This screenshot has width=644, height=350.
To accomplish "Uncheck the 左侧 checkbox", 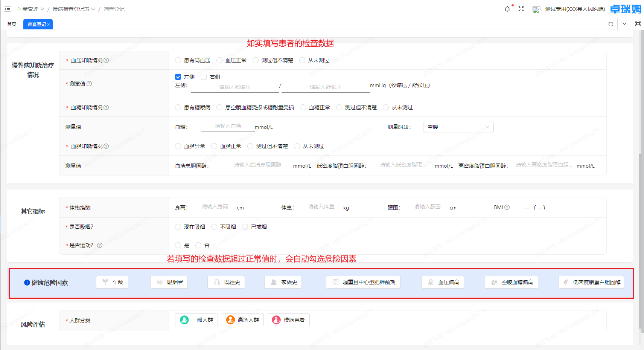I will (x=178, y=76).
